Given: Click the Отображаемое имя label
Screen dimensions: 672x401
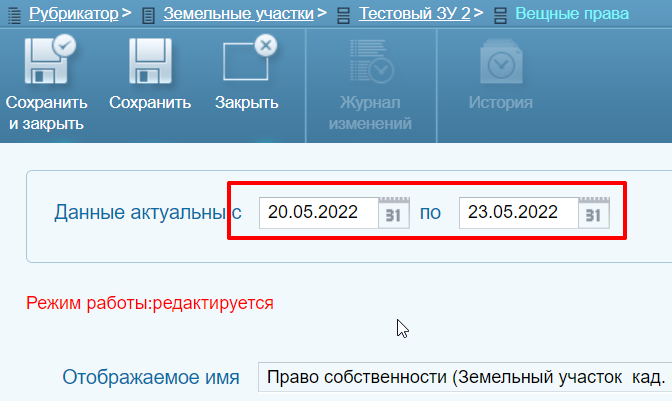Looking at the screenshot, I should pyautogui.click(x=151, y=377).
